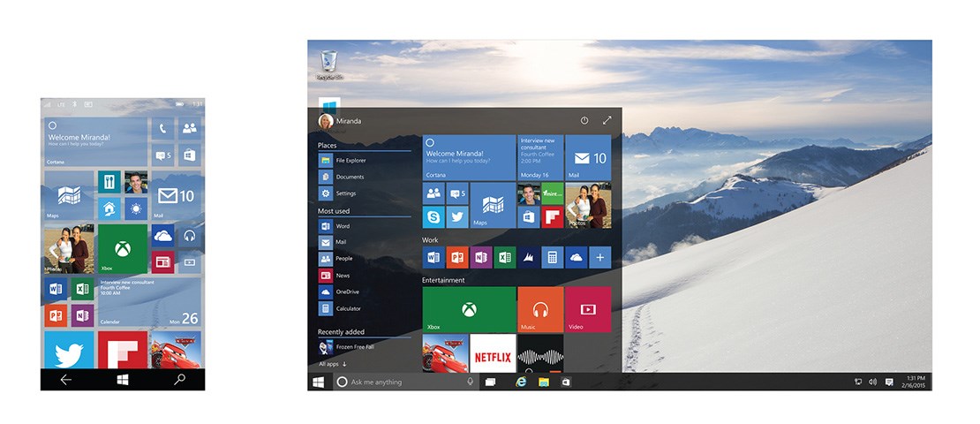The image size is (980, 424).
Task: Tap the Search magnifier on the phone
Action: click(x=179, y=380)
